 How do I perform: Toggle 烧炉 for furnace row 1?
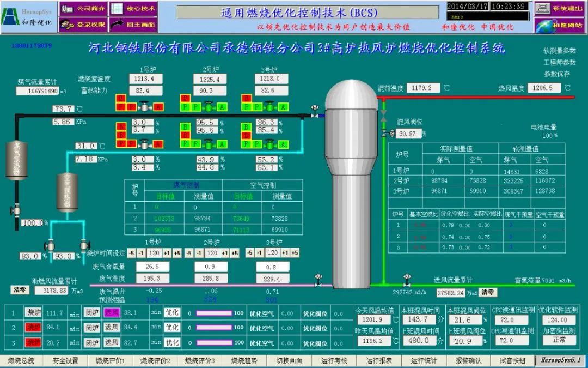[x=33, y=312]
